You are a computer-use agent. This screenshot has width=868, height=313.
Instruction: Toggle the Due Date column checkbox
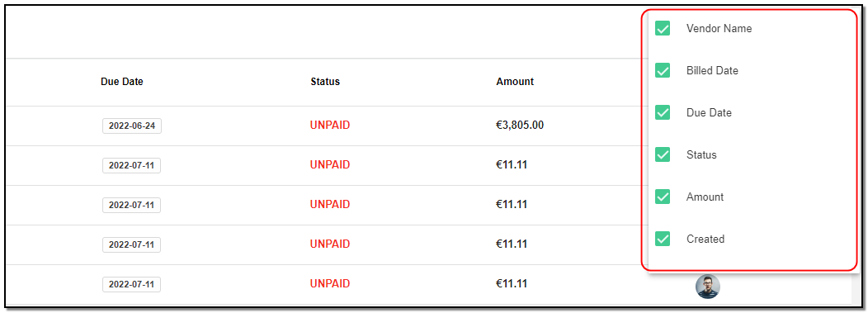tap(663, 112)
